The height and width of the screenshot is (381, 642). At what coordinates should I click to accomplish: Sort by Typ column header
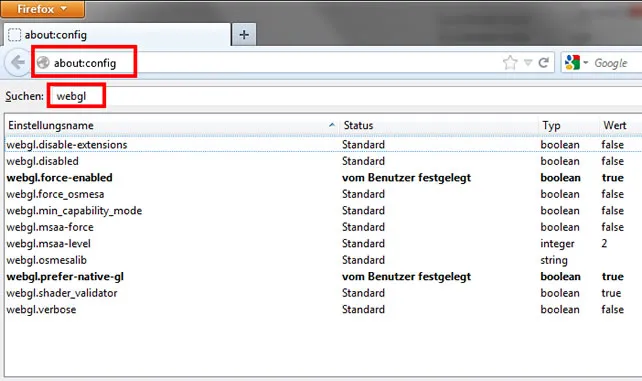pos(568,125)
